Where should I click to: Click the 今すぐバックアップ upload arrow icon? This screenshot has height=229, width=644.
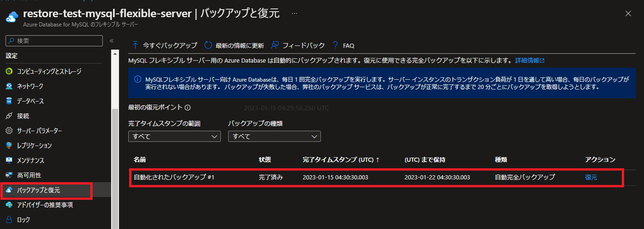[x=135, y=45]
